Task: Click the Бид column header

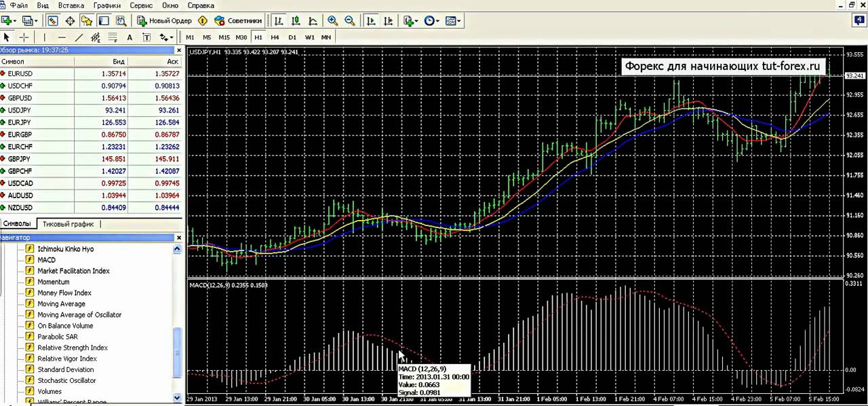Action: click(x=101, y=61)
